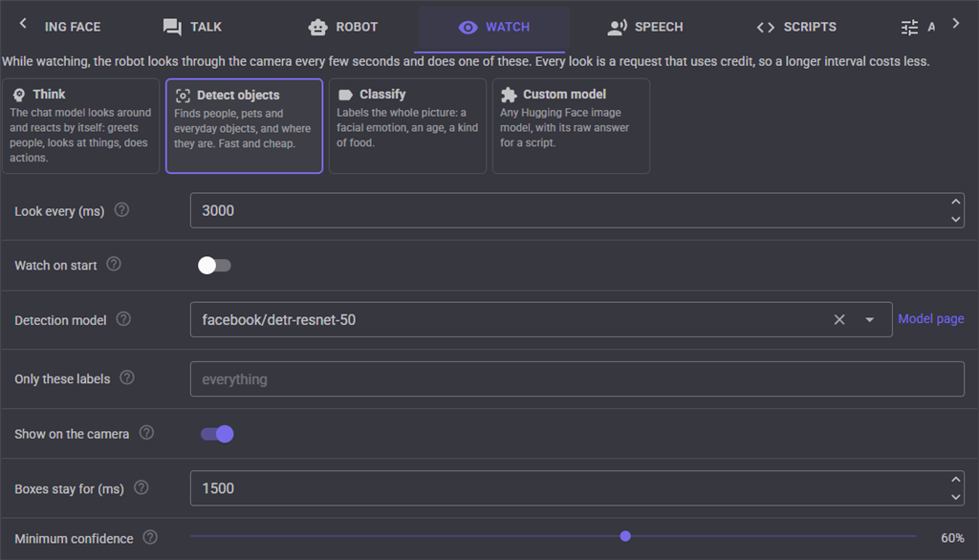The width and height of the screenshot is (979, 560).
Task: Click the Boxes stay for (ms) field
Action: click(x=577, y=488)
